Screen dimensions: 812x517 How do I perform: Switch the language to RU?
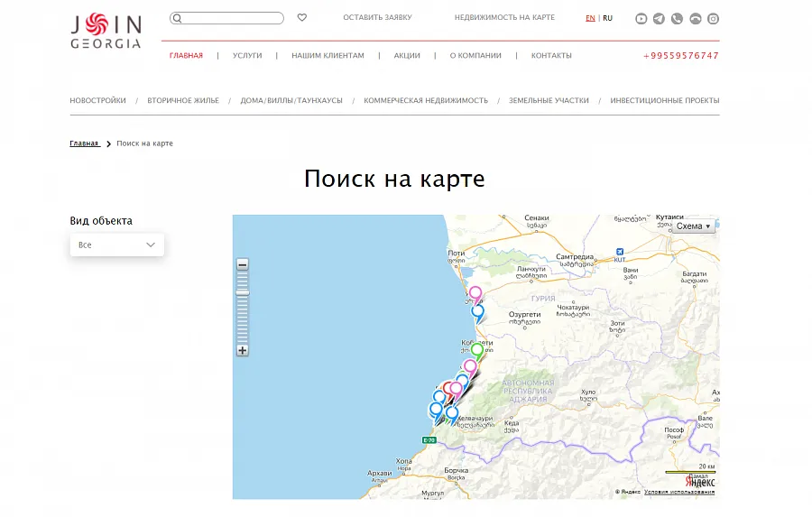coord(607,18)
